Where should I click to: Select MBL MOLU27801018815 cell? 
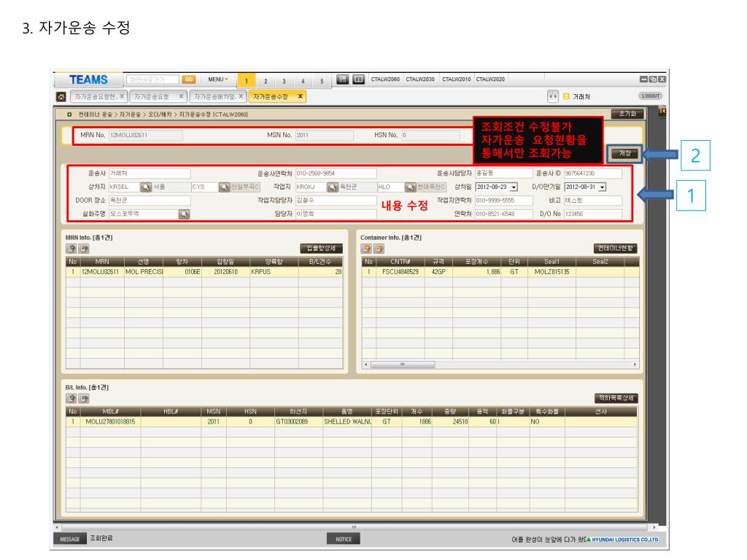tap(110, 422)
